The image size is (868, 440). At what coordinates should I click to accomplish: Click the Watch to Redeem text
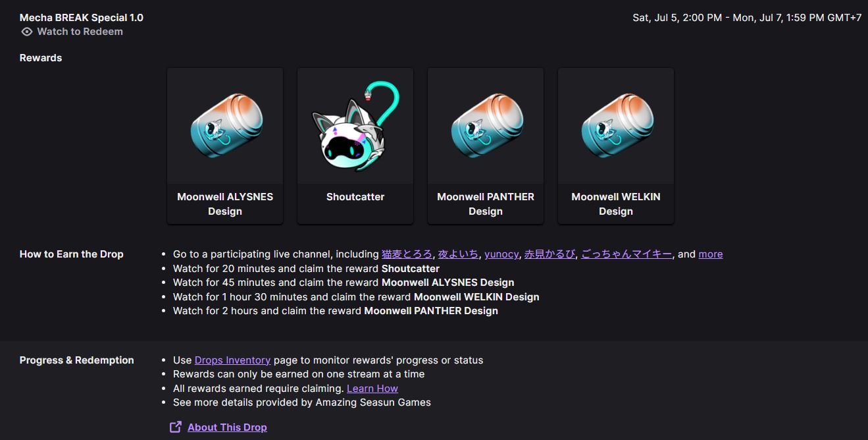[80, 32]
